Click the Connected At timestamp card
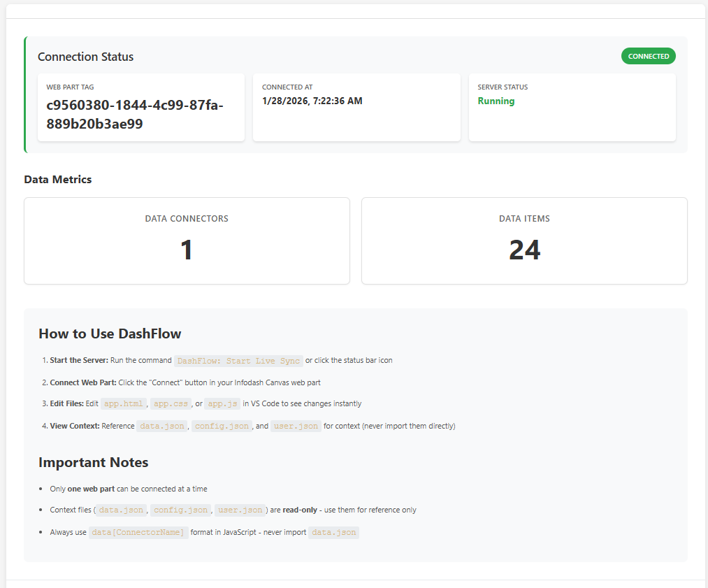The image size is (708, 588). point(356,107)
